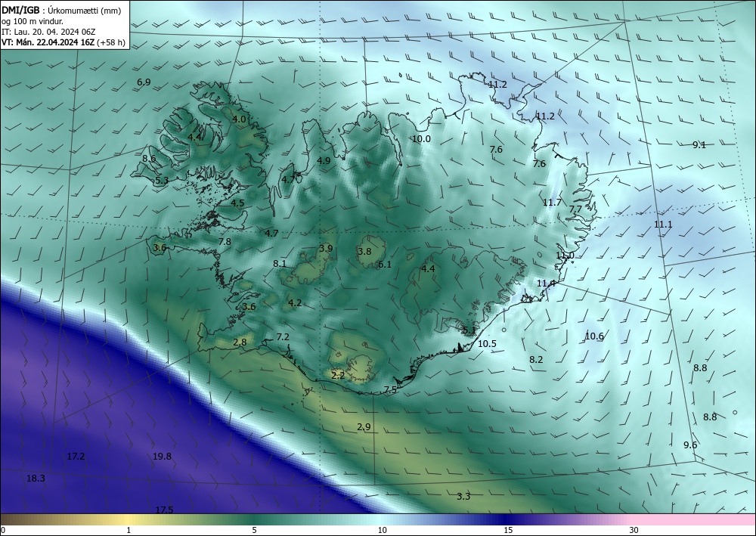This screenshot has width=756, height=536.
Task: Click the valid time "VT: Mán. 22.04.2024 16Z"
Action: pos(48,42)
